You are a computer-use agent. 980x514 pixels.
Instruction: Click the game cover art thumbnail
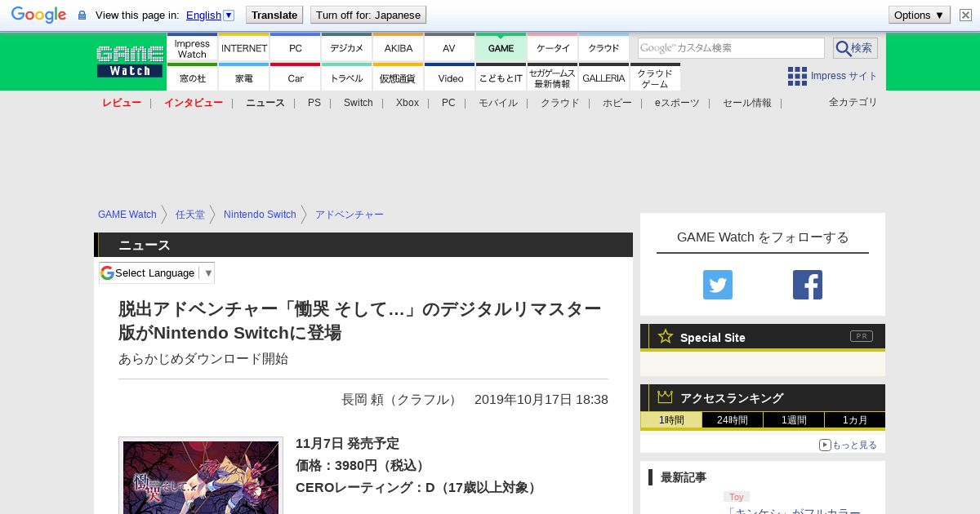pyautogui.click(x=201, y=476)
